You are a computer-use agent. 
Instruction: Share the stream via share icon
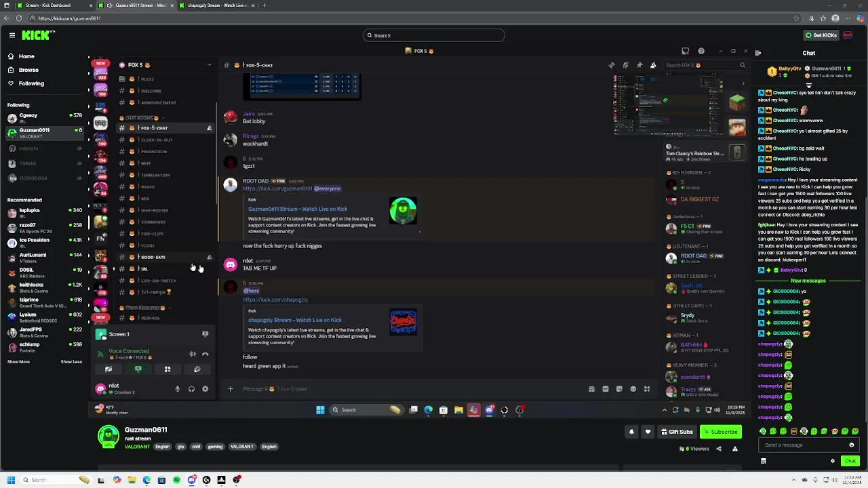pos(719,449)
